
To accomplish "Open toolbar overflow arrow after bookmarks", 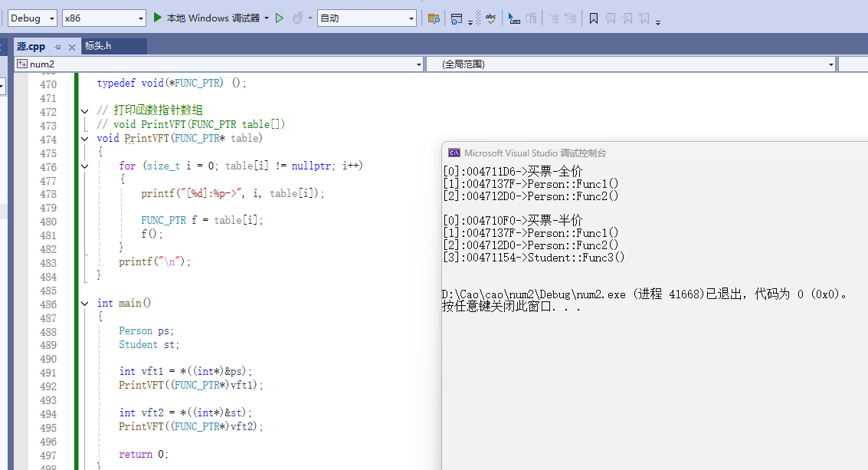I will [x=658, y=22].
